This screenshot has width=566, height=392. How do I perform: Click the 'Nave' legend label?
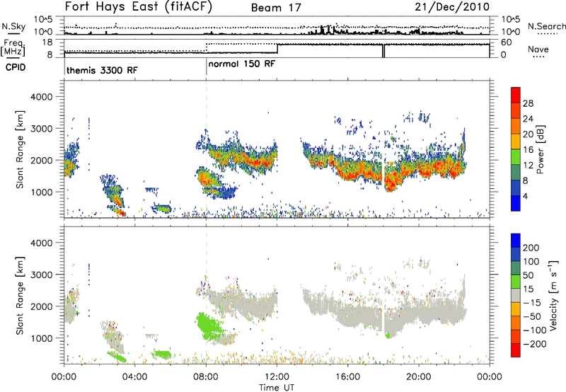(x=538, y=49)
